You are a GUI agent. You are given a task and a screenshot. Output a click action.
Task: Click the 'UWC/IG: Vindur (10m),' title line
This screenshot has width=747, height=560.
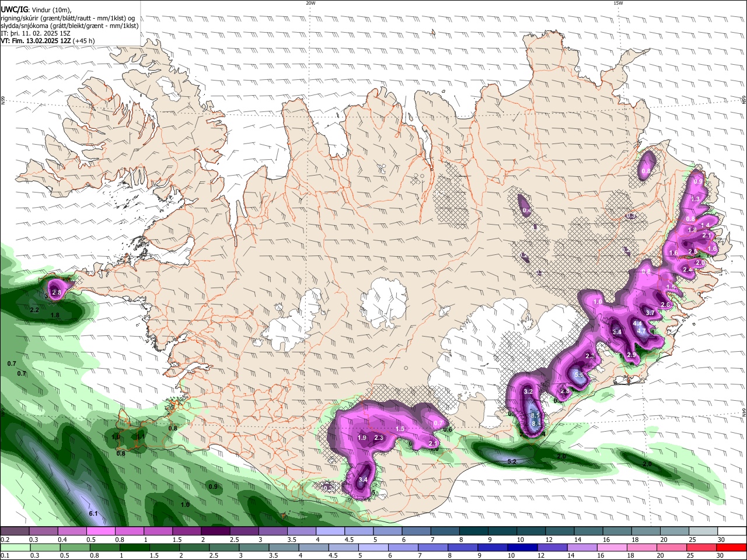36,9
